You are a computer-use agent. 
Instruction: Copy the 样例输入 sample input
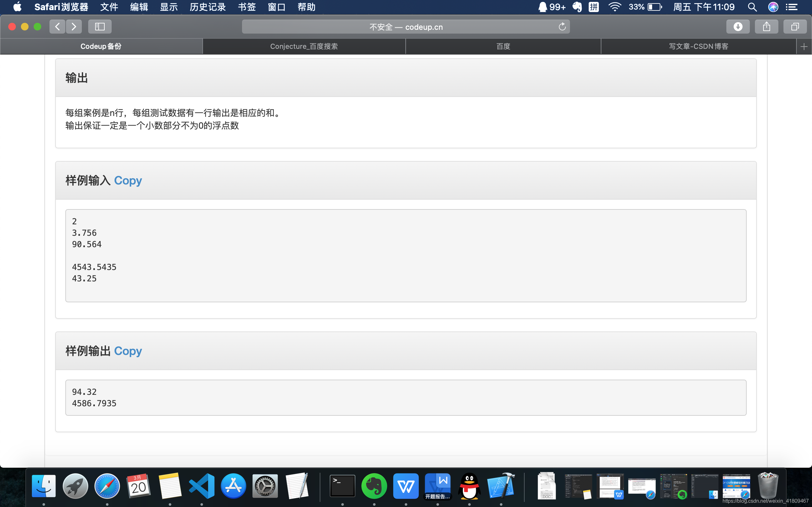[x=128, y=180]
